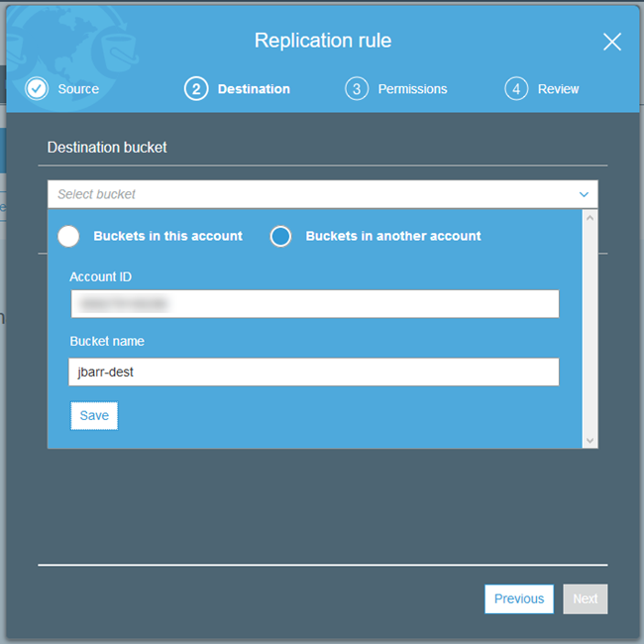Open the Permissions step label
Image resolution: width=644 pixels, height=644 pixels.
click(412, 89)
